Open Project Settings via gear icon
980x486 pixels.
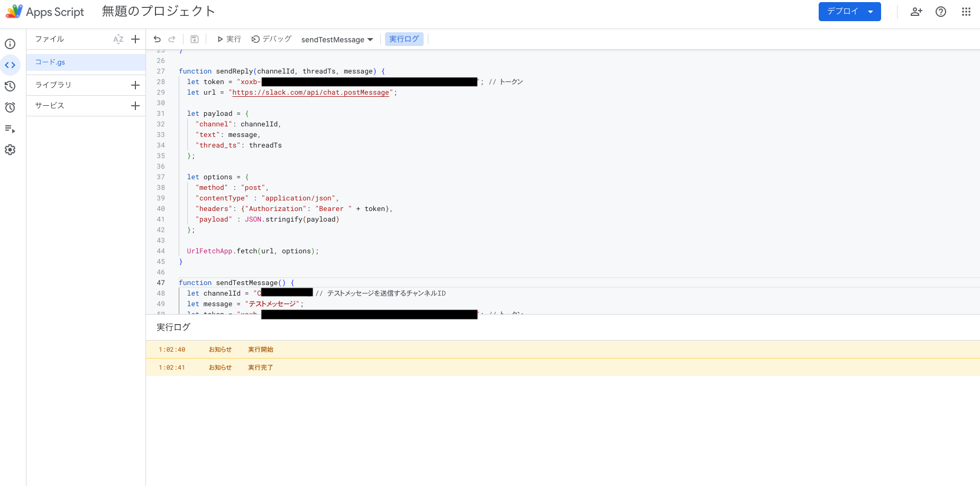click(10, 150)
